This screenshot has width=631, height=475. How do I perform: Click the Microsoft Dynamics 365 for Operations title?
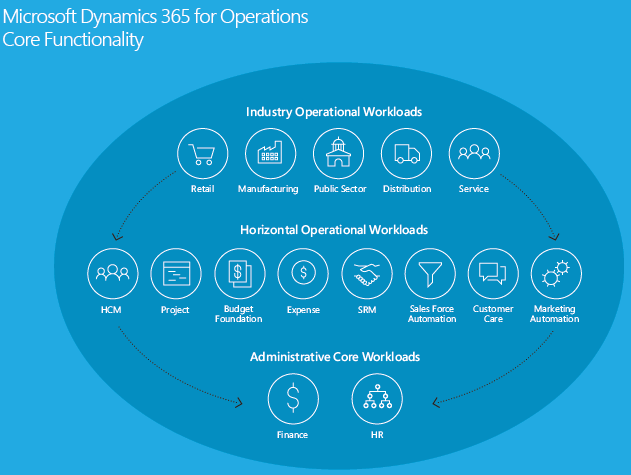click(x=155, y=17)
